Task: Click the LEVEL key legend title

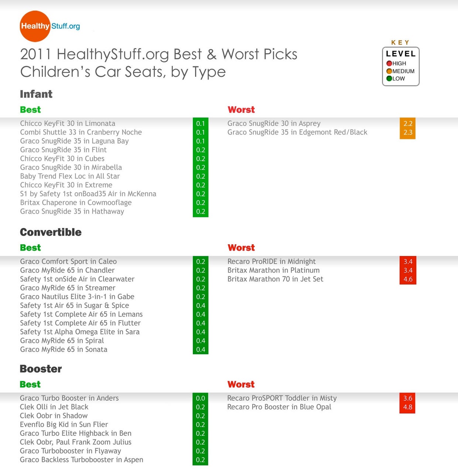Action: click(x=401, y=54)
